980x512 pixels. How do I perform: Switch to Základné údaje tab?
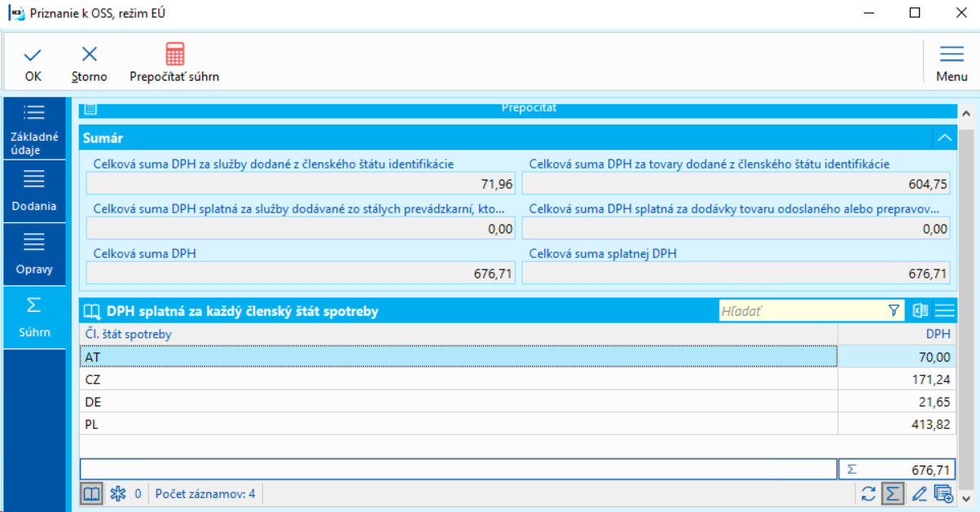coord(35,129)
